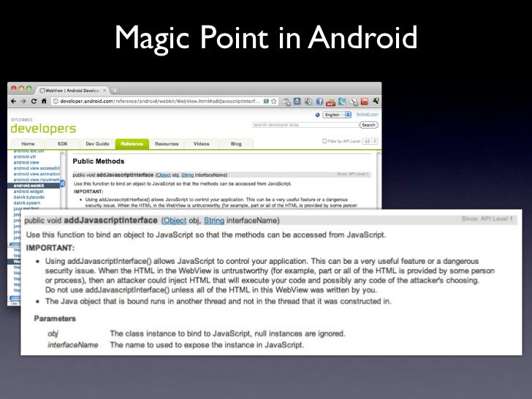Click the red 8927 counter extension icon
The image size is (532, 399).
(x=330, y=102)
